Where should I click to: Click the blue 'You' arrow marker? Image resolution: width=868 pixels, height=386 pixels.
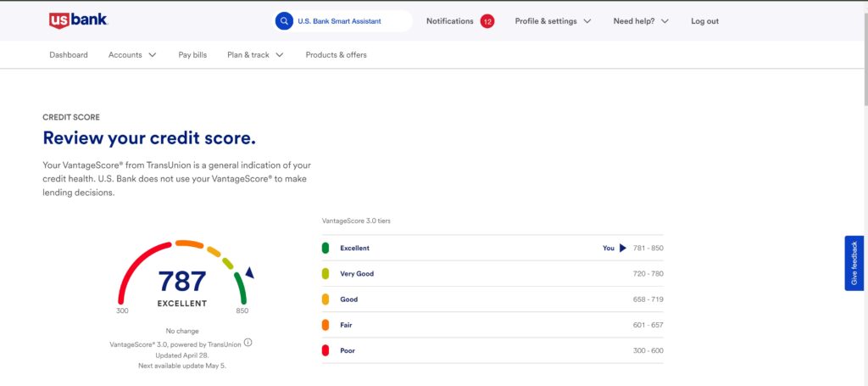(622, 249)
